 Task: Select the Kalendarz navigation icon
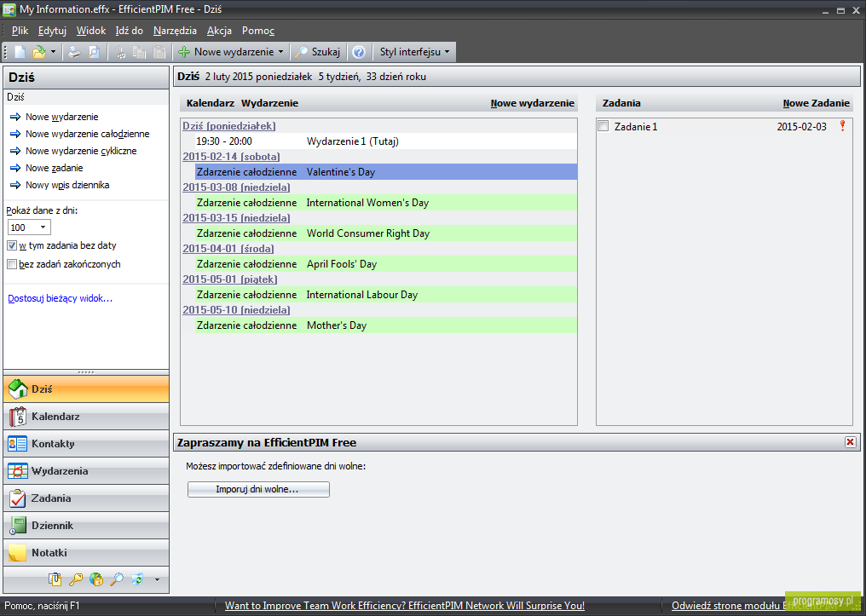[18, 417]
